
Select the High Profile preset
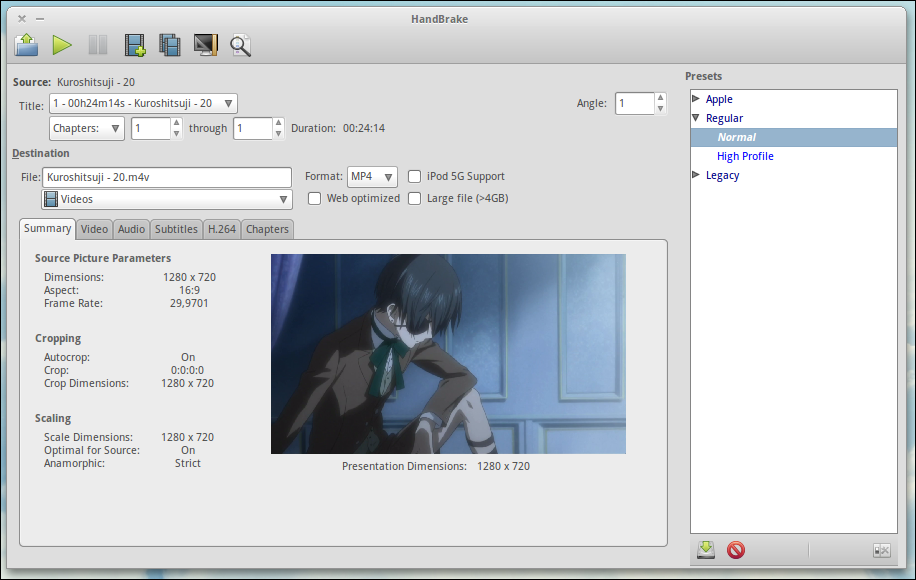click(745, 156)
